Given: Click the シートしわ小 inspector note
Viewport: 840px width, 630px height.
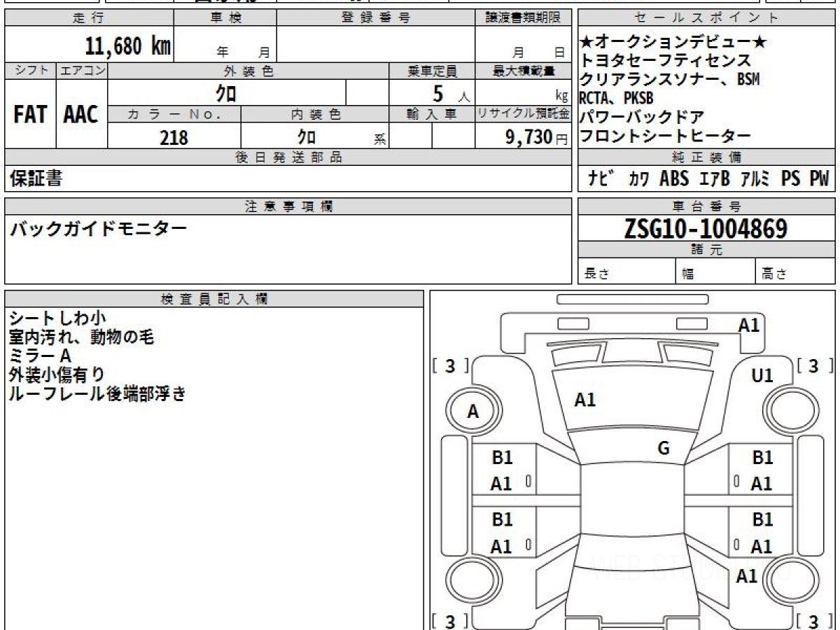Looking at the screenshot, I should pos(58,318).
